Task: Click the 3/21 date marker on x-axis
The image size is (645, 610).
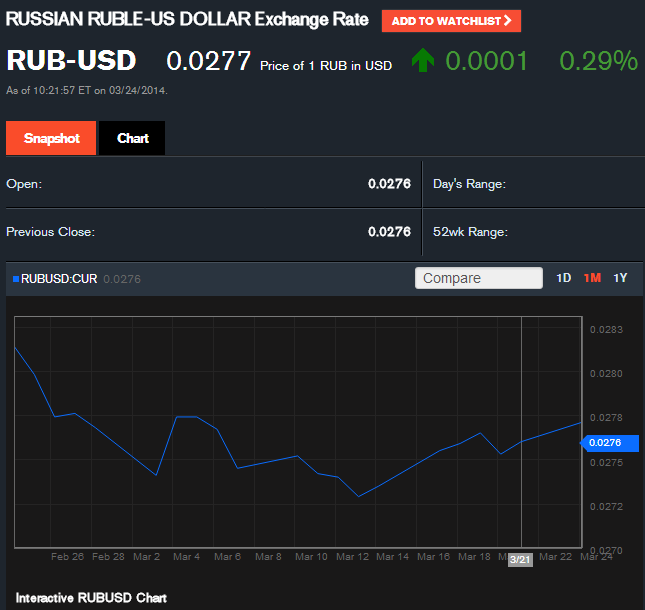Action: point(520,560)
